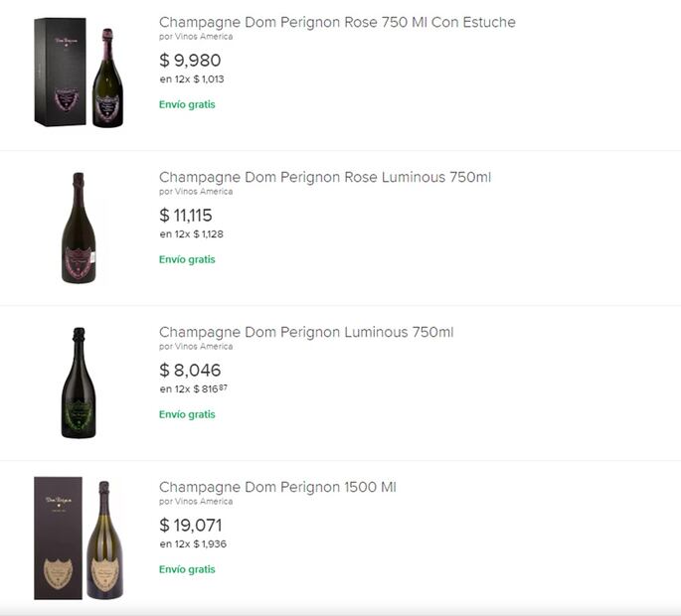Open the 'Champagne Dom Perignon 1500 Ml' title link
The image size is (681, 616).
click(277, 487)
